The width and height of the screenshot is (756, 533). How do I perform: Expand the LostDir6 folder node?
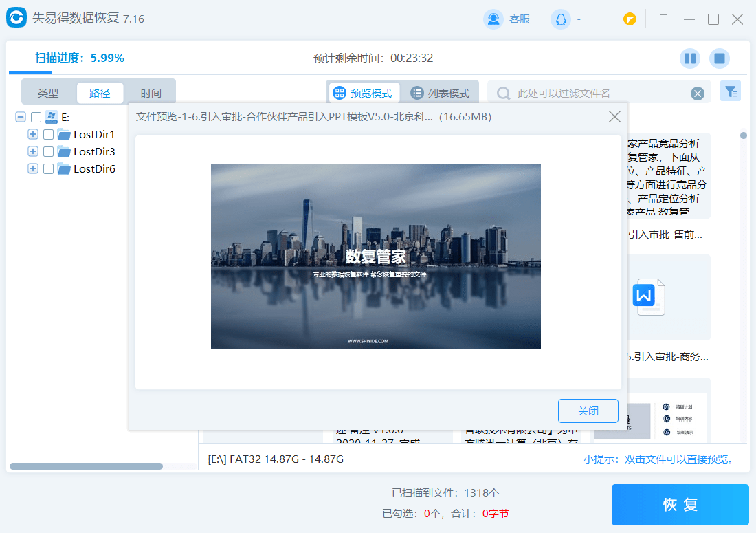point(33,168)
